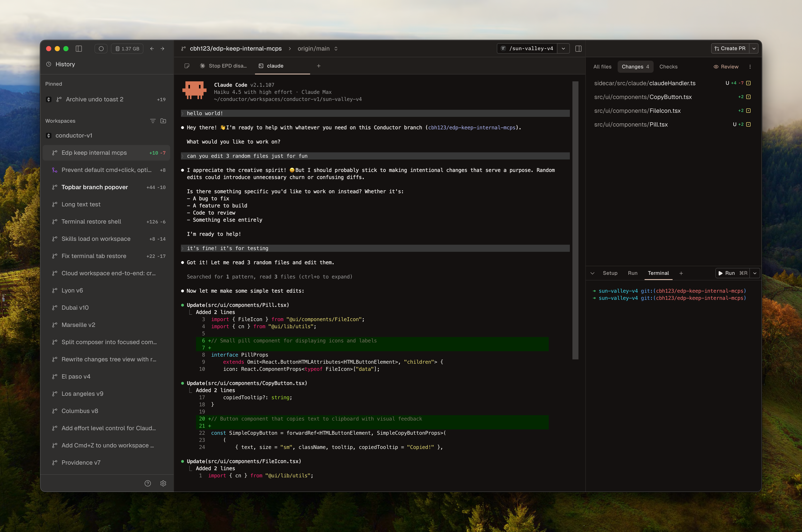Open the filter icon in the Workspaces header
The width and height of the screenshot is (802, 532).
tap(153, 121)
